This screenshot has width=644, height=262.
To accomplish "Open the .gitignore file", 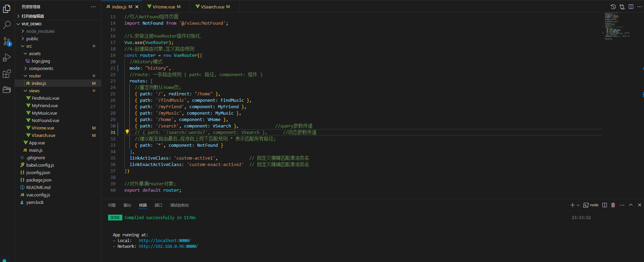I will pos(58,158).
